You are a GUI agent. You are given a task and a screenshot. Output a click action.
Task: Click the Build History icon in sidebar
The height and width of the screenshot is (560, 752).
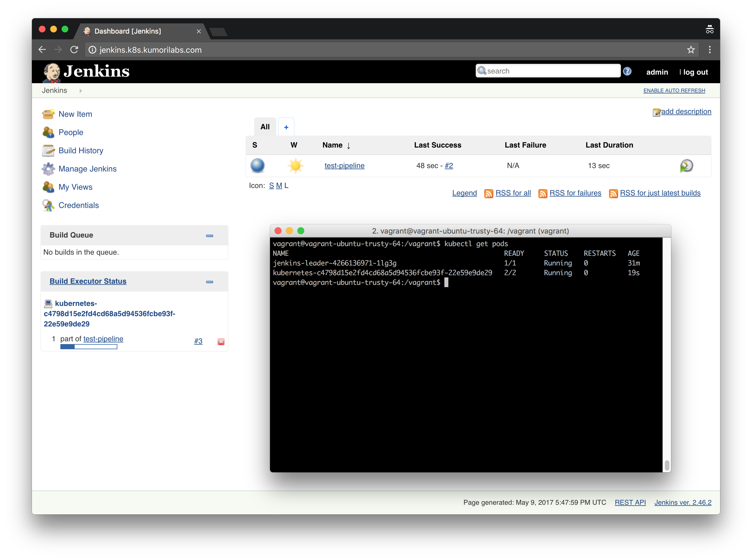pyautogui.click(x=48, y=151)
